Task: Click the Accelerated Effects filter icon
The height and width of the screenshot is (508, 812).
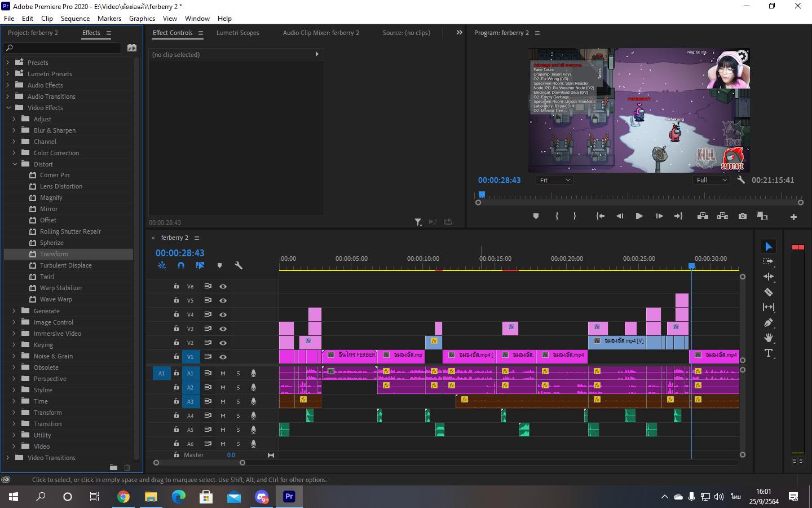Action: [132, 48]
